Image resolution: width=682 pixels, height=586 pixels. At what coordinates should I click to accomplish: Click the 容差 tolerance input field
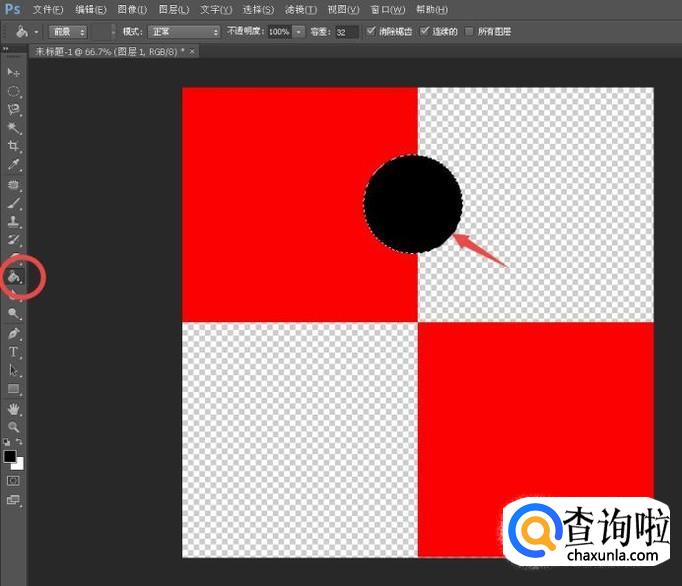point(346,32)
